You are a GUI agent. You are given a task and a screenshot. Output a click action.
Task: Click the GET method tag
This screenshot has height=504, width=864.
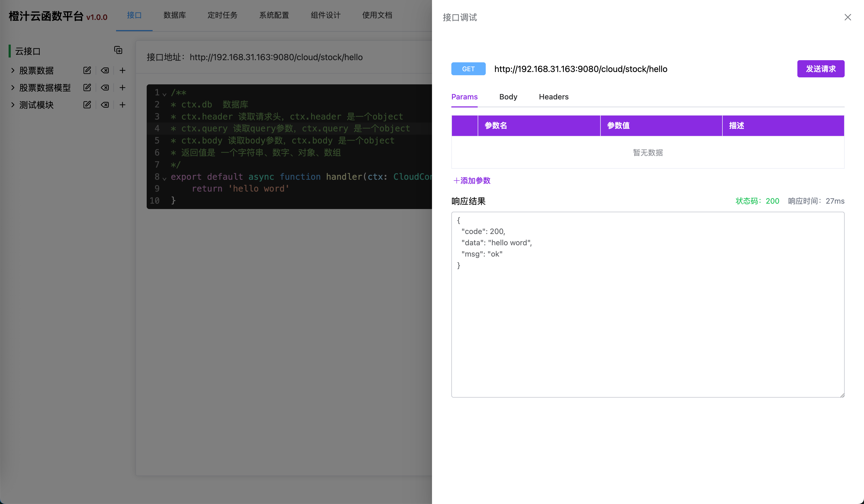pos(468,69)
